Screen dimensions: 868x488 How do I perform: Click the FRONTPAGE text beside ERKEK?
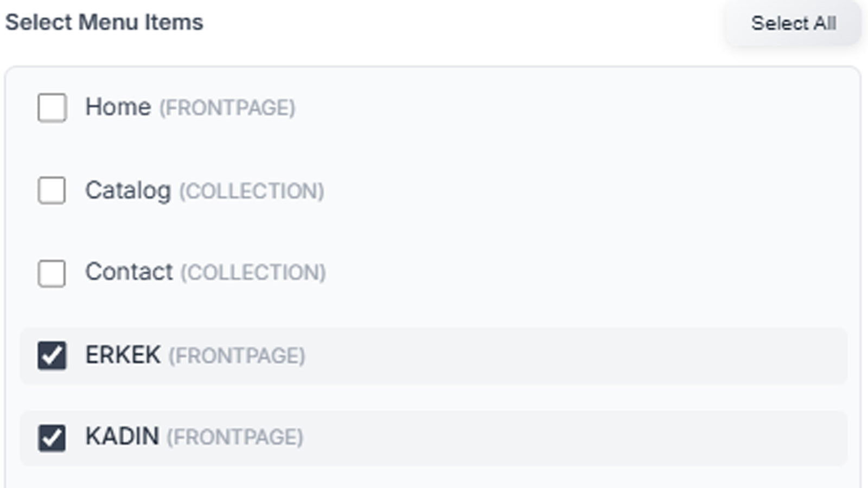pos(237,357)
